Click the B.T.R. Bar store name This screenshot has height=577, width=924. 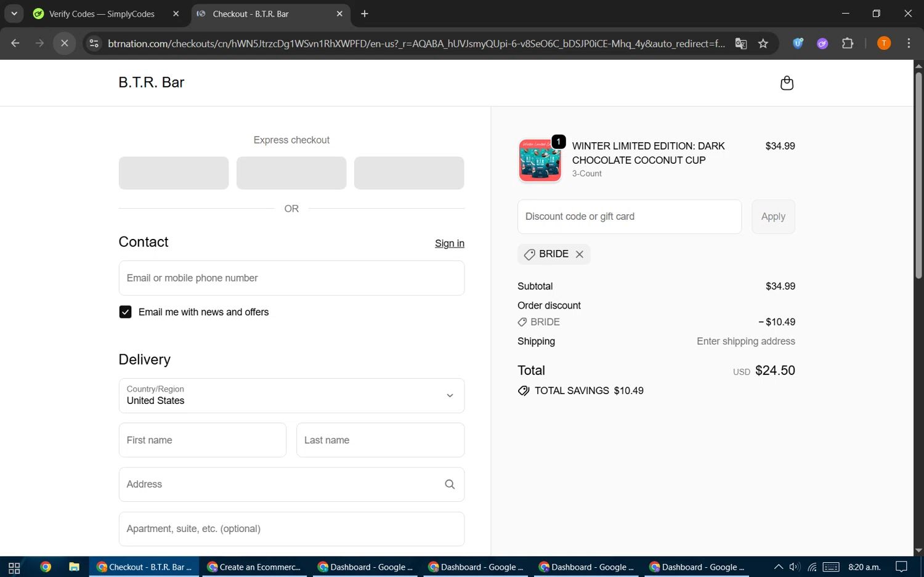tap(152, 83)
